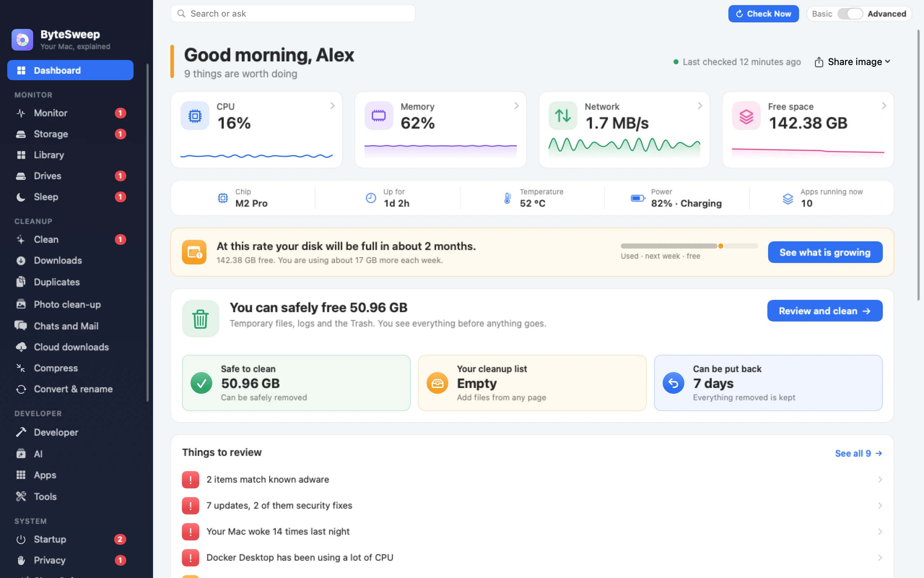Click the green trash can icon
This screenshot has width=924, height=578.
[200, 318]
